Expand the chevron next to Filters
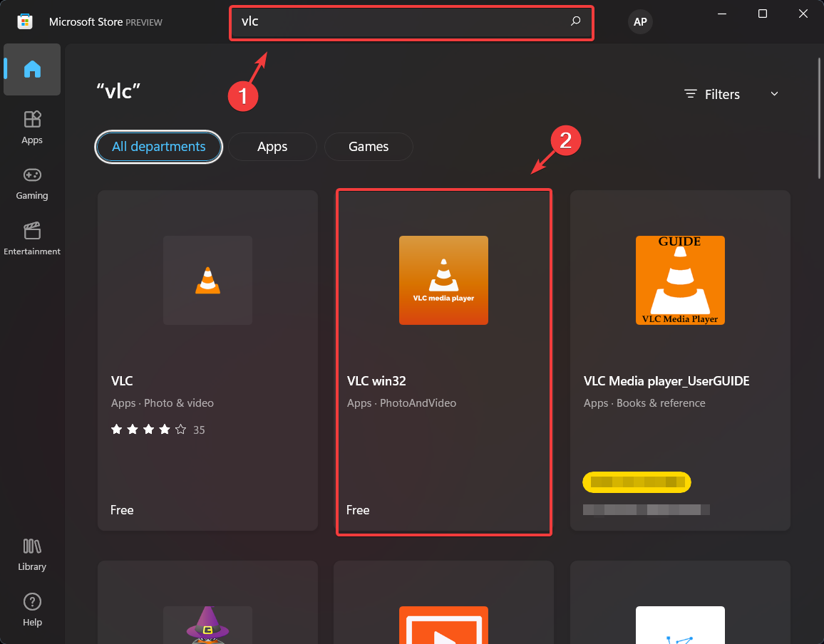 774,93
